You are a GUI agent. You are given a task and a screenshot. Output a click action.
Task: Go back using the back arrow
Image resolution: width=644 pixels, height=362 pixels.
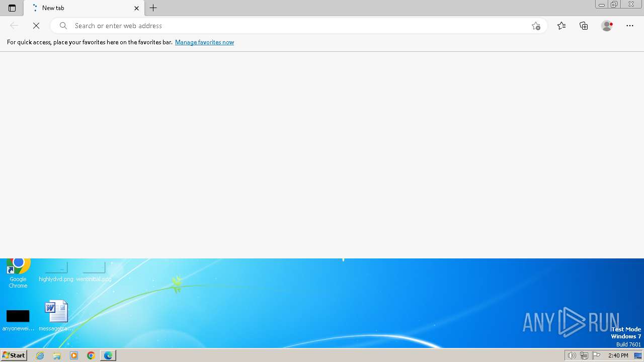pos(14,26)
